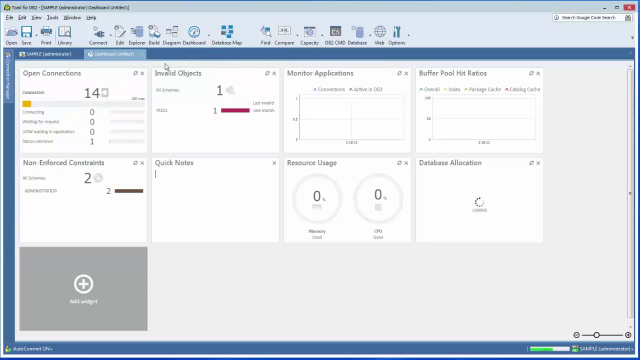The height and width of the screenshot is (360, 640).
Task: Refresh the Resource Usage widget
Action: [399, 163]
